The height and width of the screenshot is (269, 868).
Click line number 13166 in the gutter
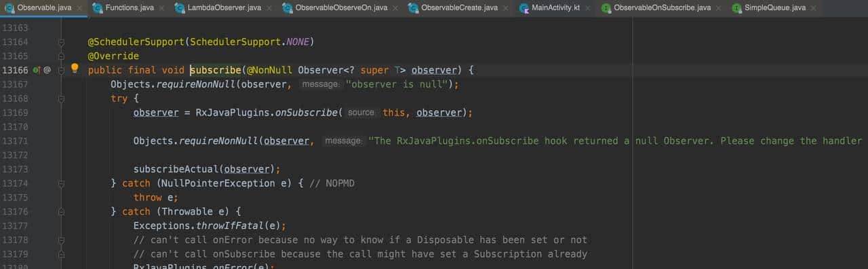tap(16, 70)
